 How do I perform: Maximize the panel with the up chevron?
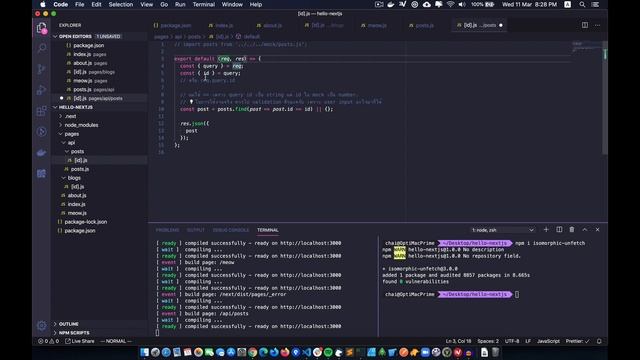(x=584, y=229)
